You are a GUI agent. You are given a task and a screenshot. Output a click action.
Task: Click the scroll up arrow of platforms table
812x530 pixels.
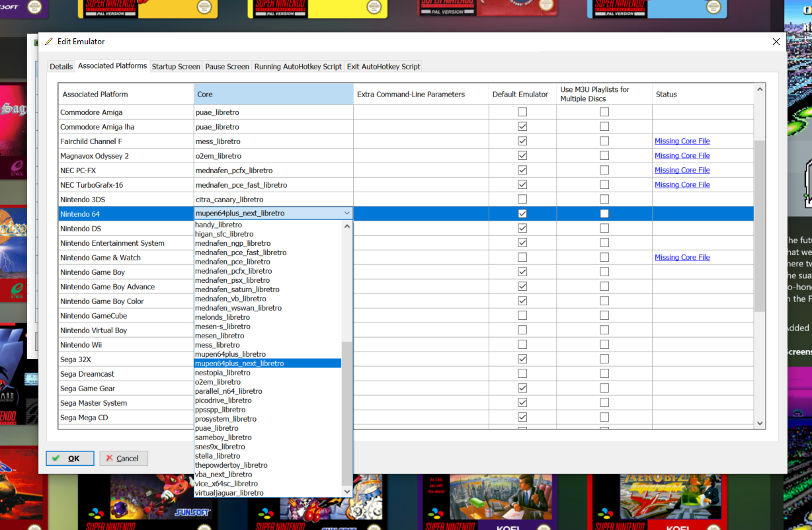760,89
